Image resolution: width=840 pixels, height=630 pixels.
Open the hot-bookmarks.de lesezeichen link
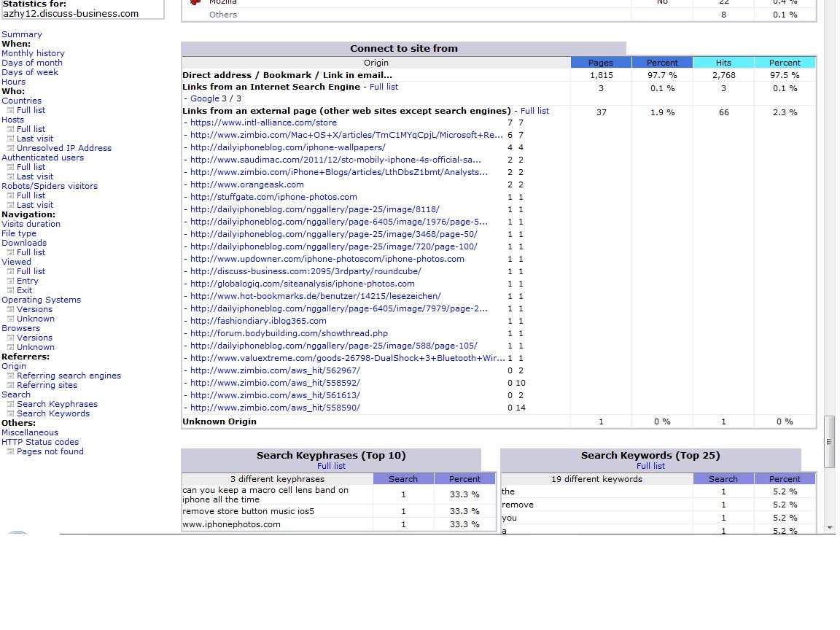(316, 296)
